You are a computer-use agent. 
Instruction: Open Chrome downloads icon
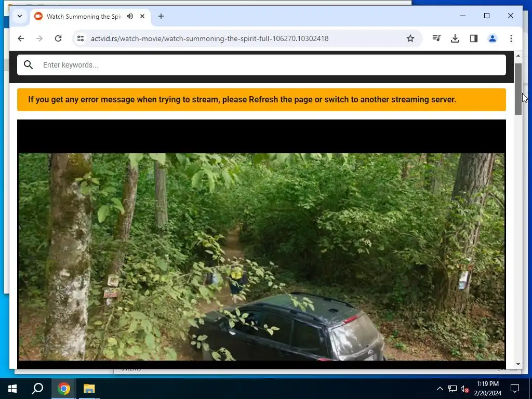(x=455, y=38)
